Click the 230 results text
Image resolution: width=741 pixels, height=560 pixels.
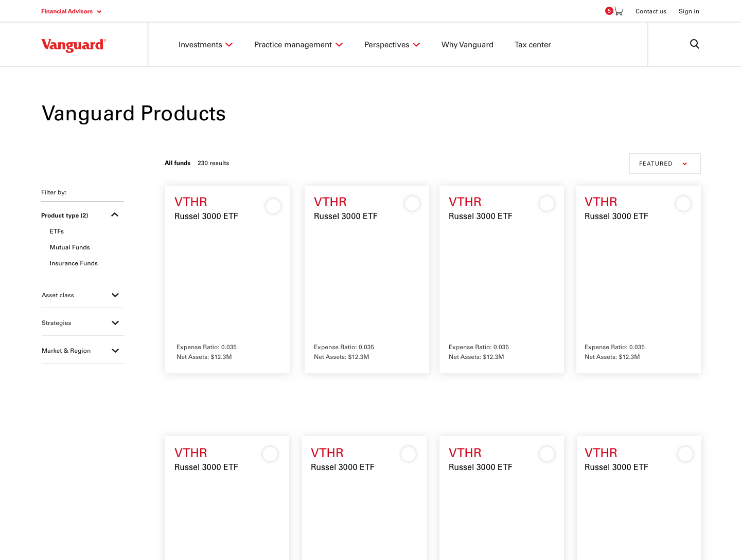tap(213, 163)
